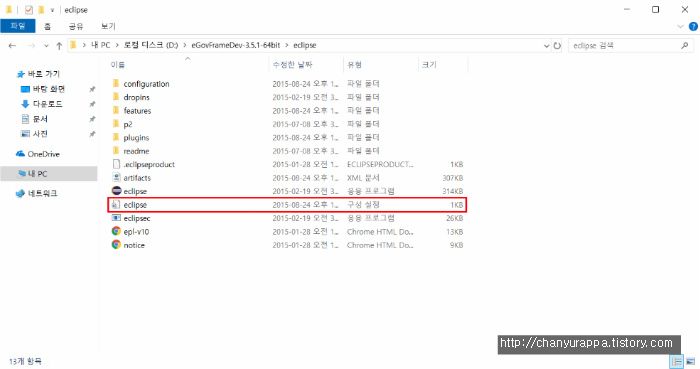Open 네트워크 in navigation pane
The image size is (700, 369).
tap(37, 193)
